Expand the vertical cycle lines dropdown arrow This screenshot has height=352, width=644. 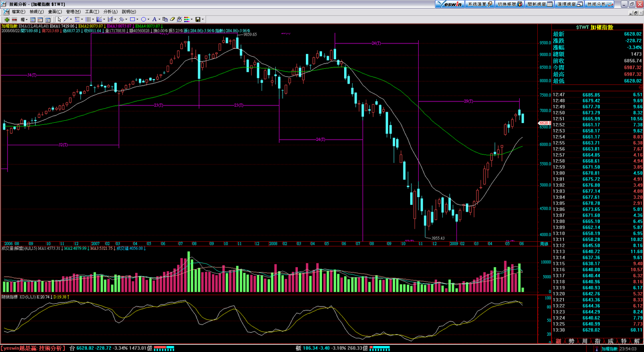point(93,19)
